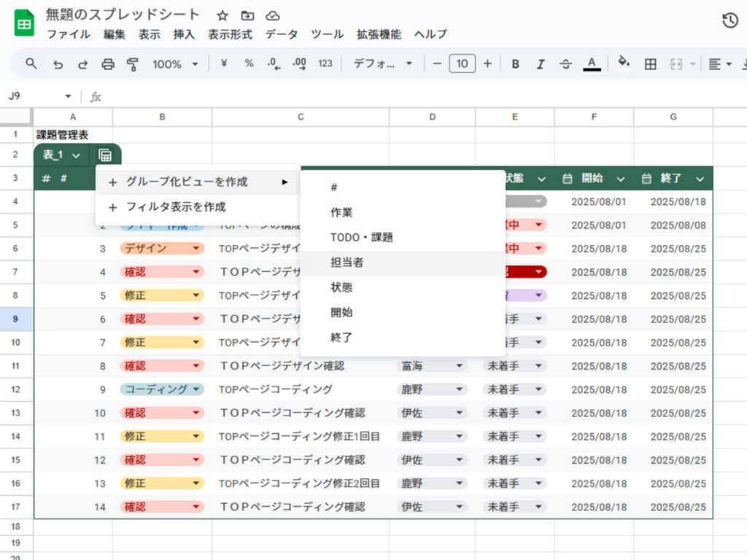The image size is (747, 560).
Task: Open the デザイン chip dropdown in row 6
Action: tap(196, 248)
